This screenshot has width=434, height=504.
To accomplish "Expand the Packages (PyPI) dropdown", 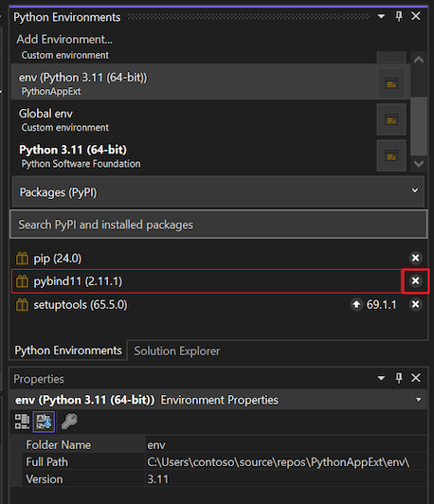I will coord(415,190).
